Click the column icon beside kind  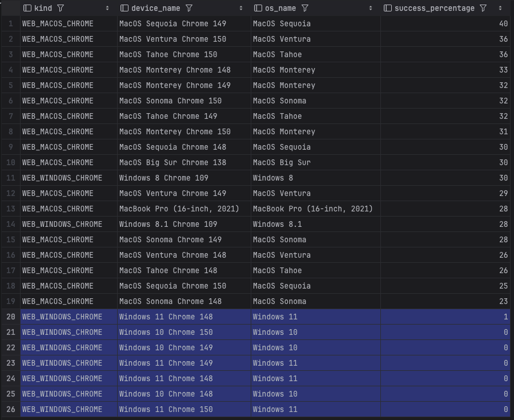coord(27,8)
